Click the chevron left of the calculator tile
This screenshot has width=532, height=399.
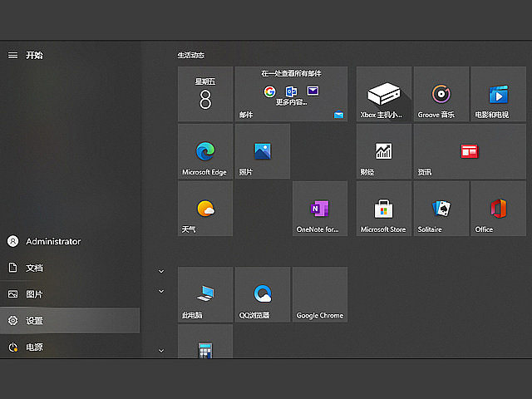pyautogui.click(x=161, y=351)
